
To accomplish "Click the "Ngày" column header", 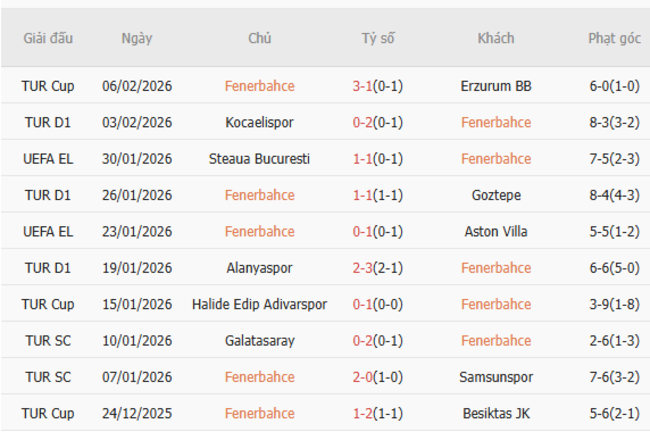I will (137, 39).
